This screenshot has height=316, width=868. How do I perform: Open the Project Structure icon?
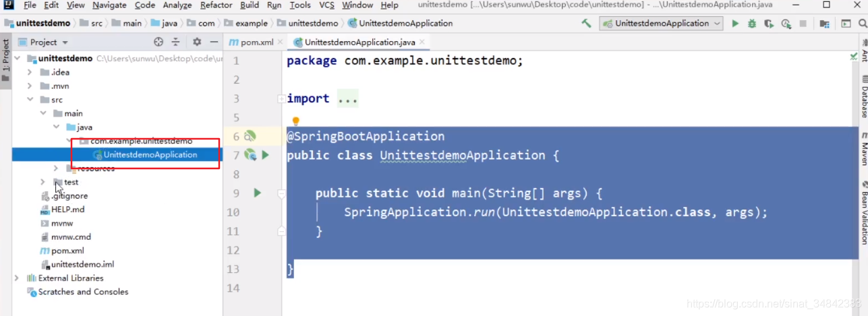coord(824,24)
